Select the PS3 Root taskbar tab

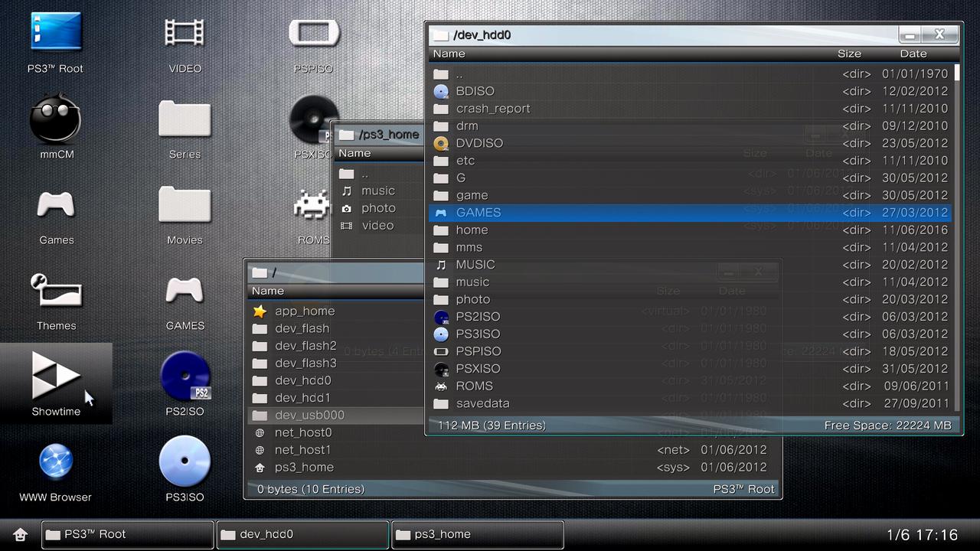point(127,535)
